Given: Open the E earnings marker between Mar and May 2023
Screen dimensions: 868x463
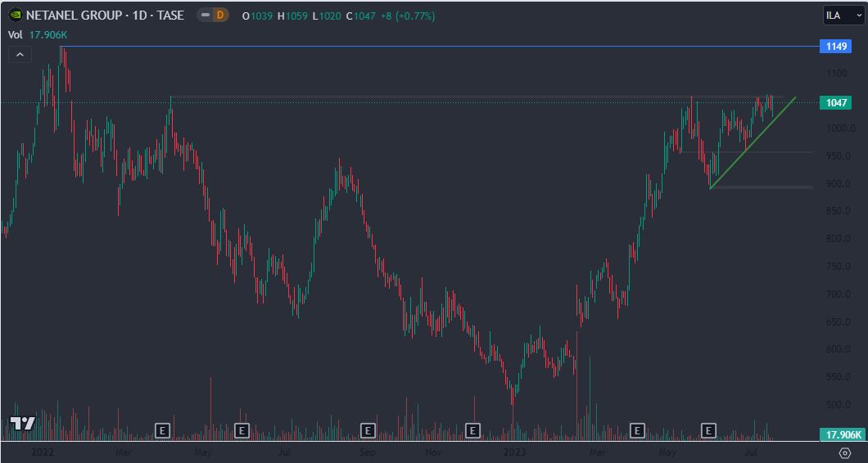Looking at the screenshot, I should coord(638,430).
